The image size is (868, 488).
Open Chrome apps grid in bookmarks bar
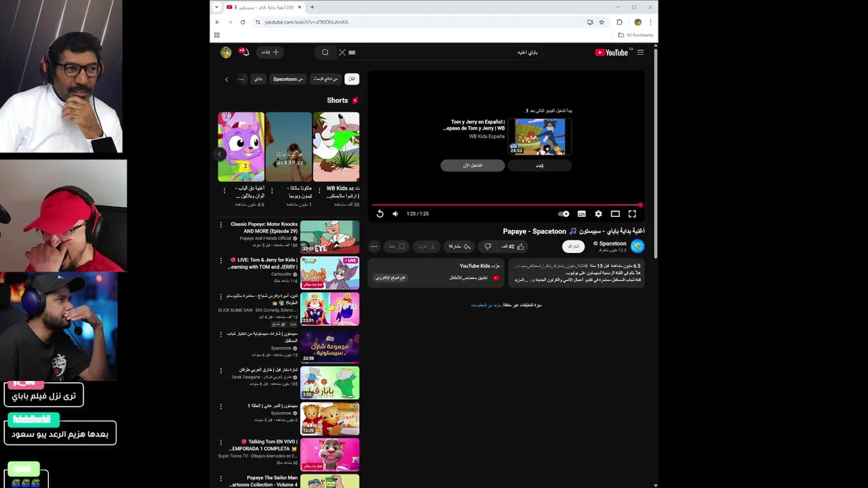217,35
